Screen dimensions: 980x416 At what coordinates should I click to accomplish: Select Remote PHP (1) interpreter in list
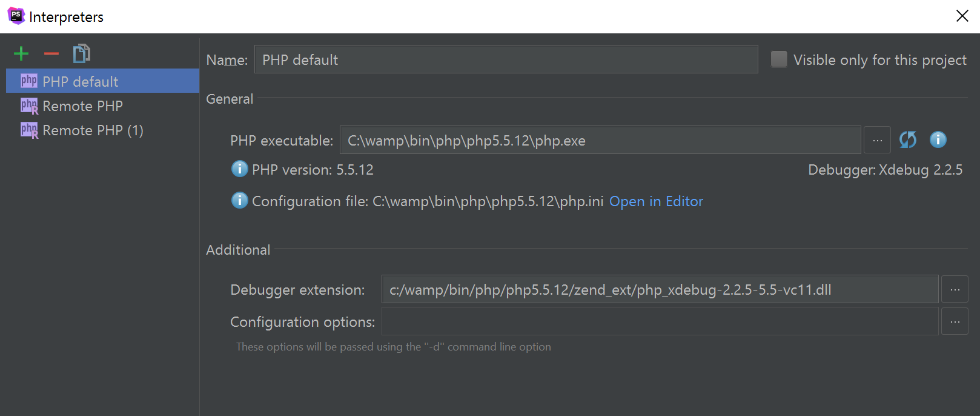(102, 130)
